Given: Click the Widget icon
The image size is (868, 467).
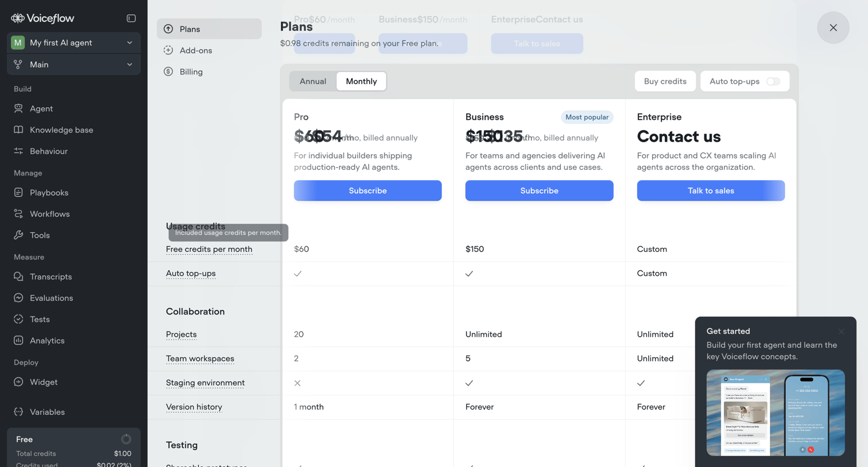Looking at the screenshot, I should [x=18, y=382].
